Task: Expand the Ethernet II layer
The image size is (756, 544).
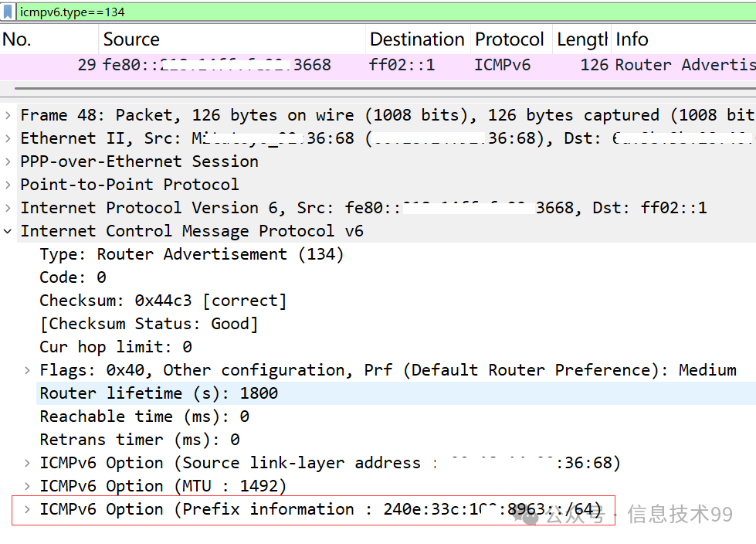Action: point(8,138)
